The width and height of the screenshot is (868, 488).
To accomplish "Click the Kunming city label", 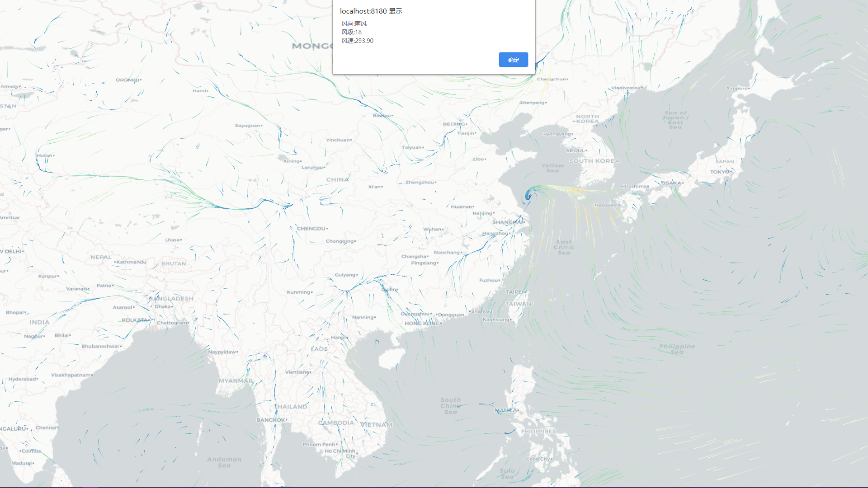I will coord(299,292).
